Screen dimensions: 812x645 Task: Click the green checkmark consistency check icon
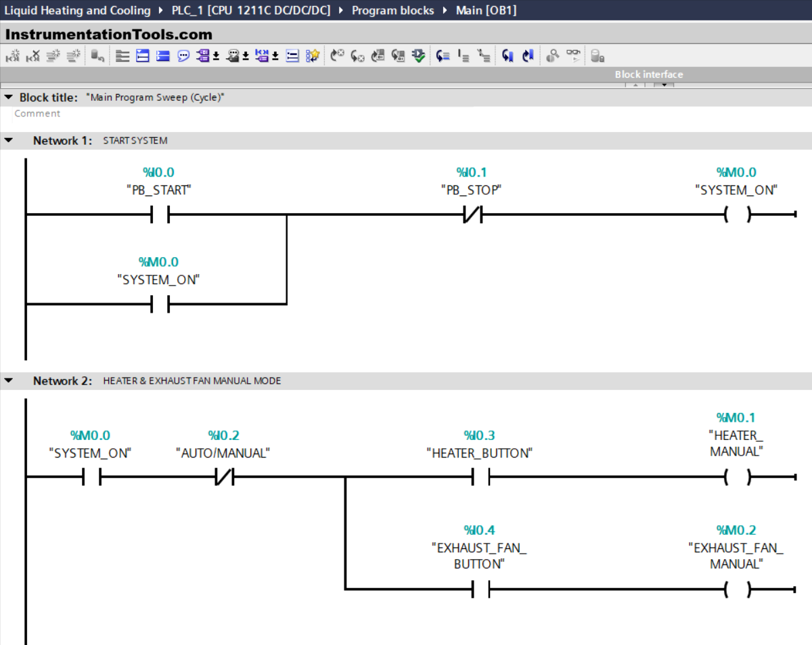[419, 56]
